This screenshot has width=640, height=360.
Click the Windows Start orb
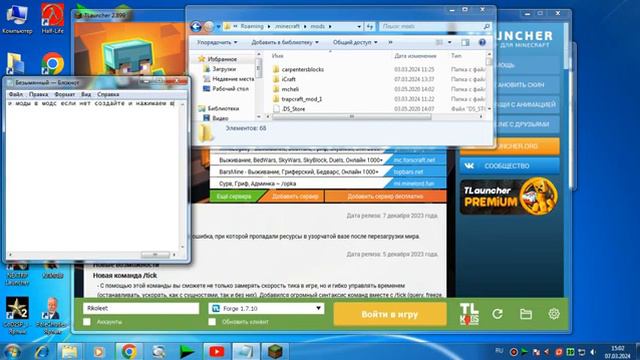[12, 351]
